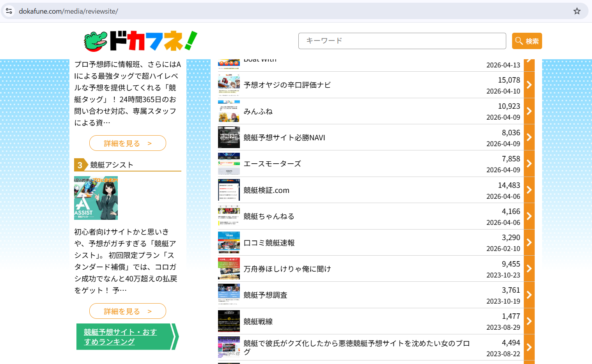Open 予想オヤジの辛口評価ナビ listing
Image resolution: width=592 pixels, height=364 pixels.
[x=287, y=85]
